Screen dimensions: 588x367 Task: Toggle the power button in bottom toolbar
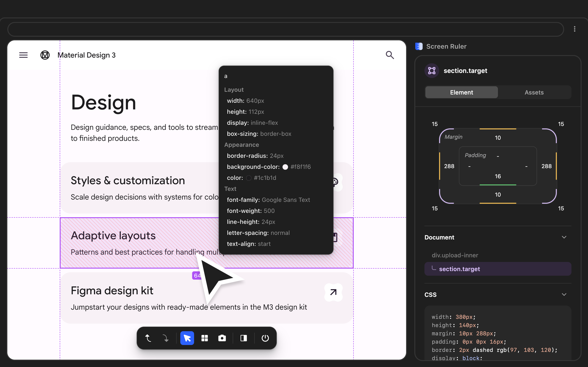click(x=265, y=338)
